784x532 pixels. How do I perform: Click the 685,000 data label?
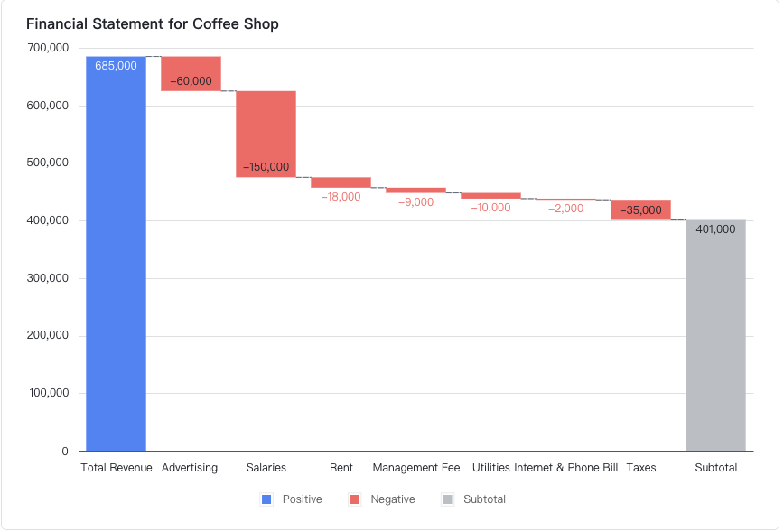116,66
